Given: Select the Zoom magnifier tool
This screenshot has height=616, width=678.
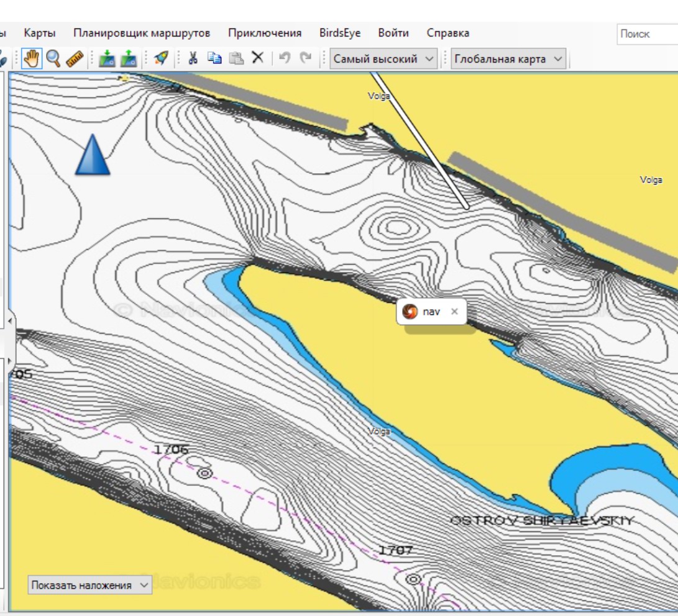Looking at the screenshot, I should (53, 58).
